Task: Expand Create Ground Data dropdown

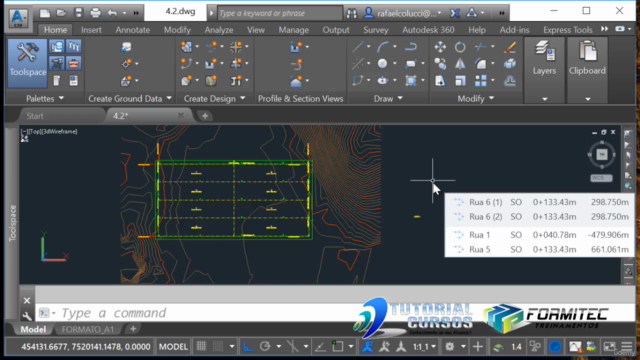Action: tap(169, 98)
